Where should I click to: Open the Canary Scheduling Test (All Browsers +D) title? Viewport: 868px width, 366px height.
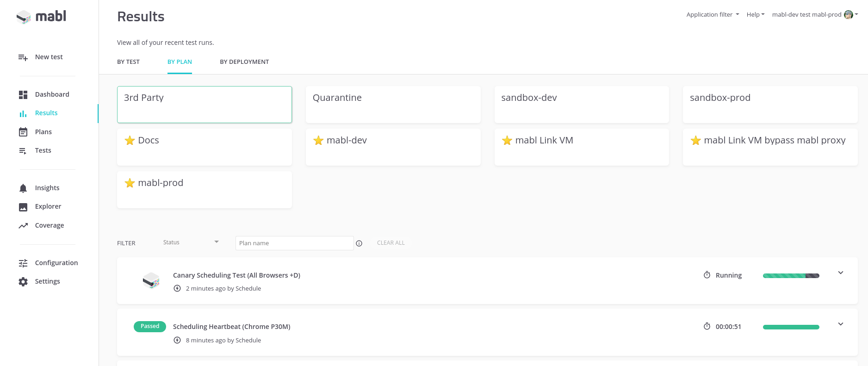coord(236,275)
